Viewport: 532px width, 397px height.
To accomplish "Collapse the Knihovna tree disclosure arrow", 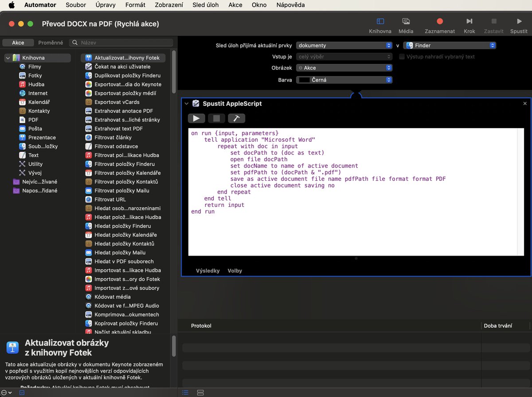I will (x=8, y=58).
